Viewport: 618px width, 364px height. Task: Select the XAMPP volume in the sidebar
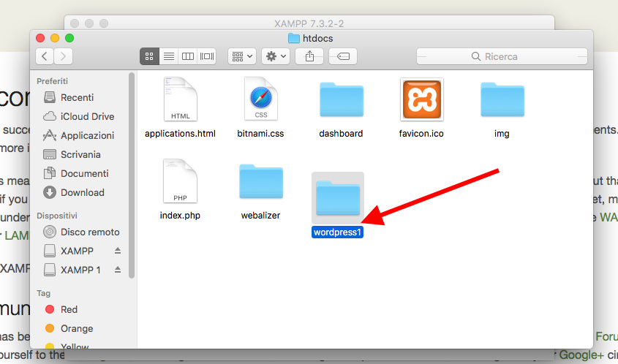tap(77, 251)
